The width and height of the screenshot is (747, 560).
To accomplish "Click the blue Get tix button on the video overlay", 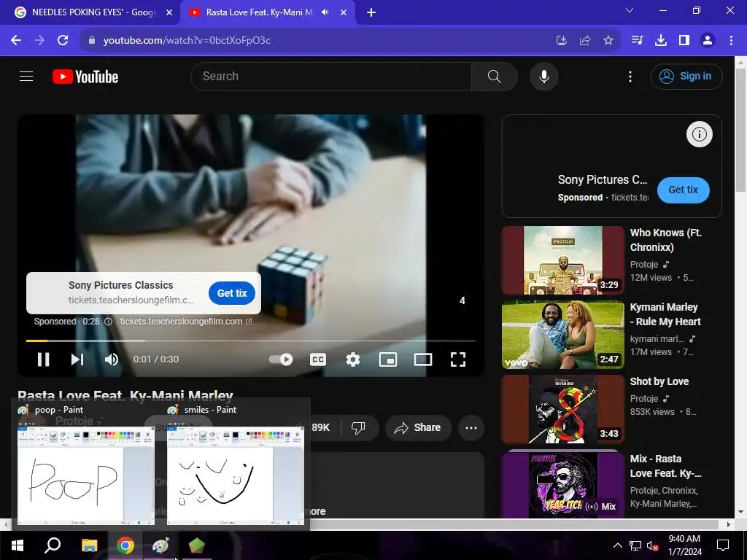I will pos(232,293).
